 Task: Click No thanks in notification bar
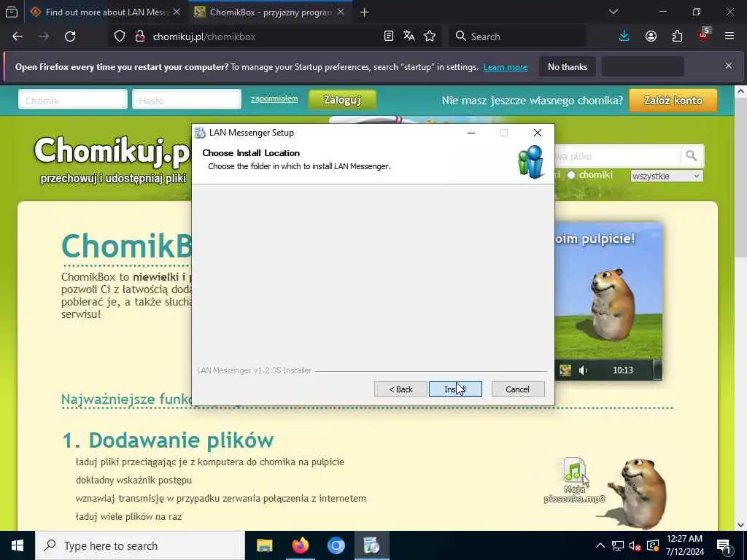tap(568, 67)
